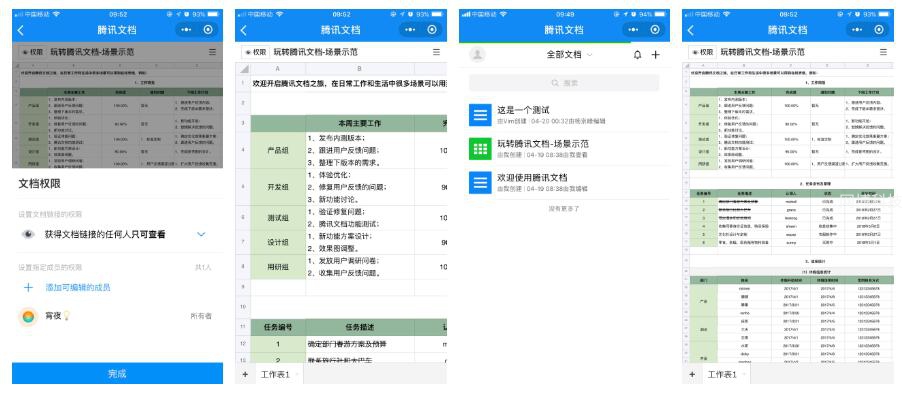Tap 所有者 label next to 宵夜
The height and width of the screenshot is (400, 905).
pos(201,316)
